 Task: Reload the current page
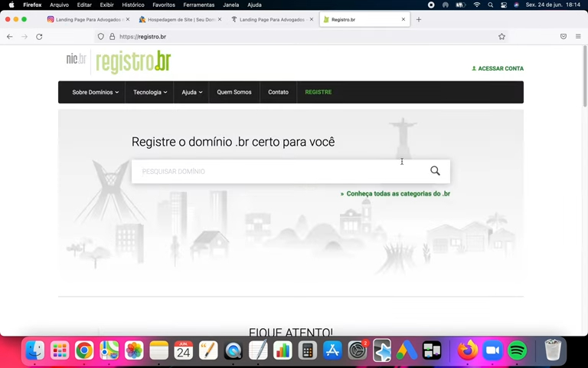pos(39,37)
